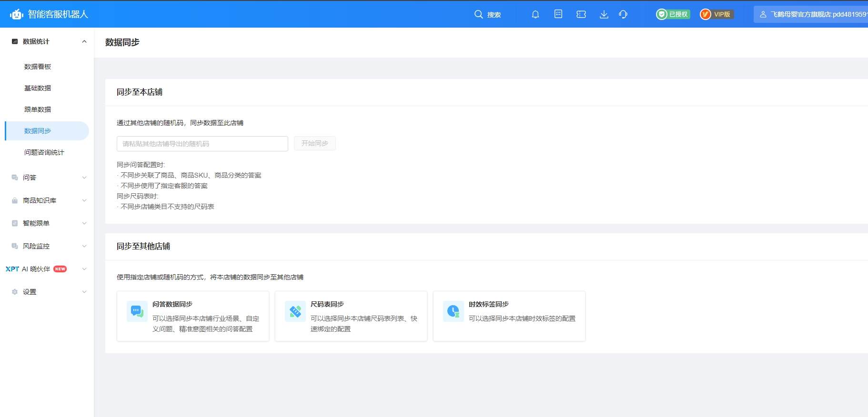
Task: Open the 问答 sidebar section
Action: click(x=47, y=178)
